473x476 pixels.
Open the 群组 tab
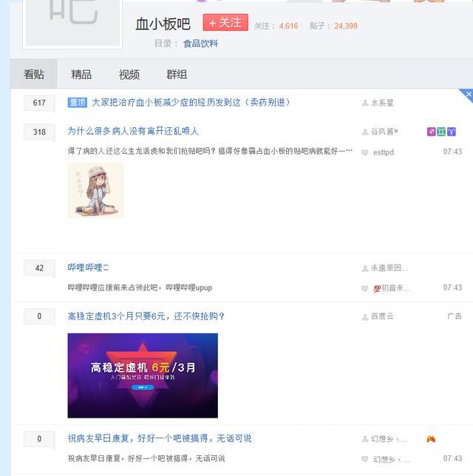(x=177, y=74)
